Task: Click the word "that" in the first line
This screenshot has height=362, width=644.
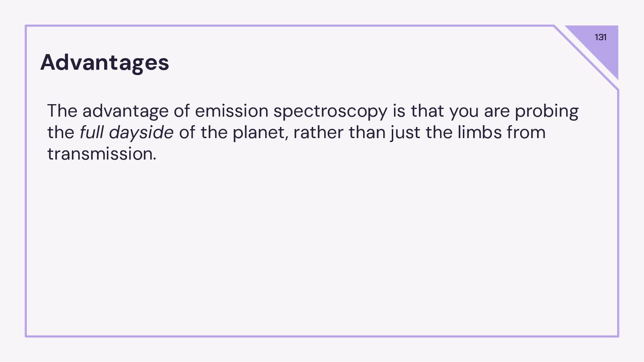Action: pos(427,111)
